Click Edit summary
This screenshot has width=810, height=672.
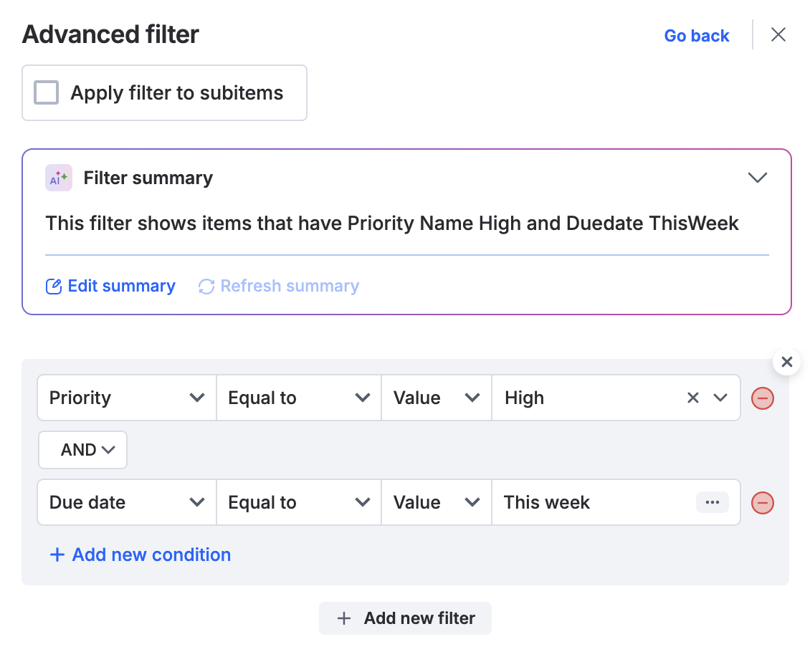point(111,287)
